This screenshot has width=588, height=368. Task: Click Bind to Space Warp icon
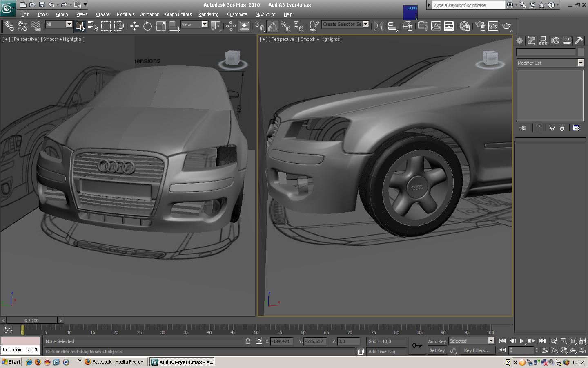pos(36,26)
